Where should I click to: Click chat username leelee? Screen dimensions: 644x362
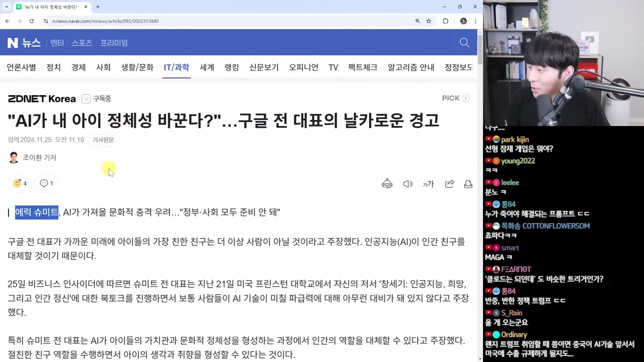click(510, 182)
